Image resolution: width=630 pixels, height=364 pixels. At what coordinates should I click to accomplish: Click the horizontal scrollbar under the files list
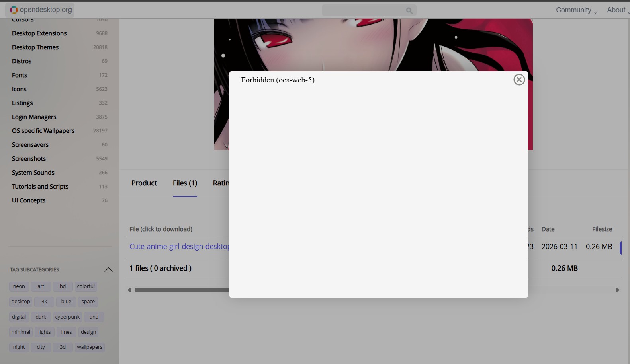[x=182, y=290]
